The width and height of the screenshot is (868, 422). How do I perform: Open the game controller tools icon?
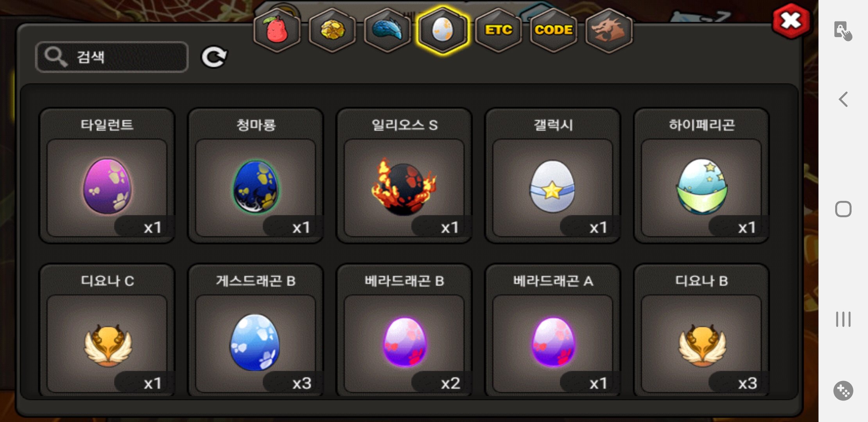(843, 390)
